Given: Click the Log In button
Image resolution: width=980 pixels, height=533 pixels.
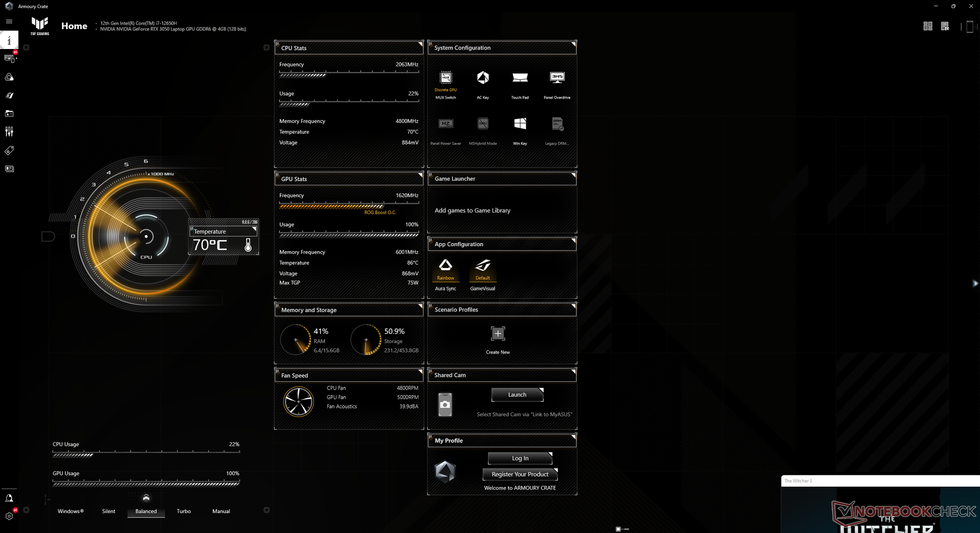Looking at the screenshot, I should pyautogui.click(x=520, y=458).
